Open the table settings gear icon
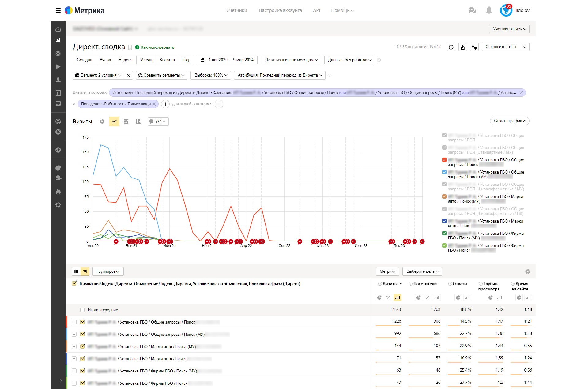Image resolution: width=588 pixels, height=389 pixels. pyautogui.click(x=527, y=271)
